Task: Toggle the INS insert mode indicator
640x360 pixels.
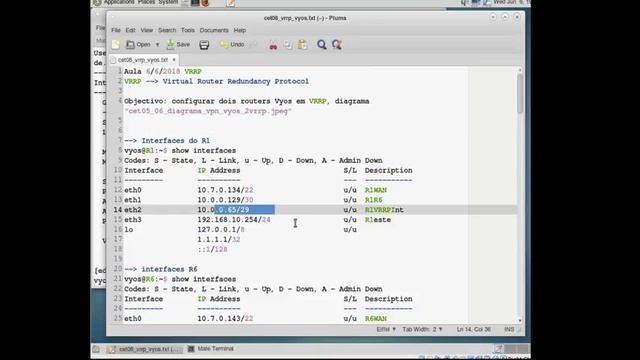Action: click(x=509, y=329)
